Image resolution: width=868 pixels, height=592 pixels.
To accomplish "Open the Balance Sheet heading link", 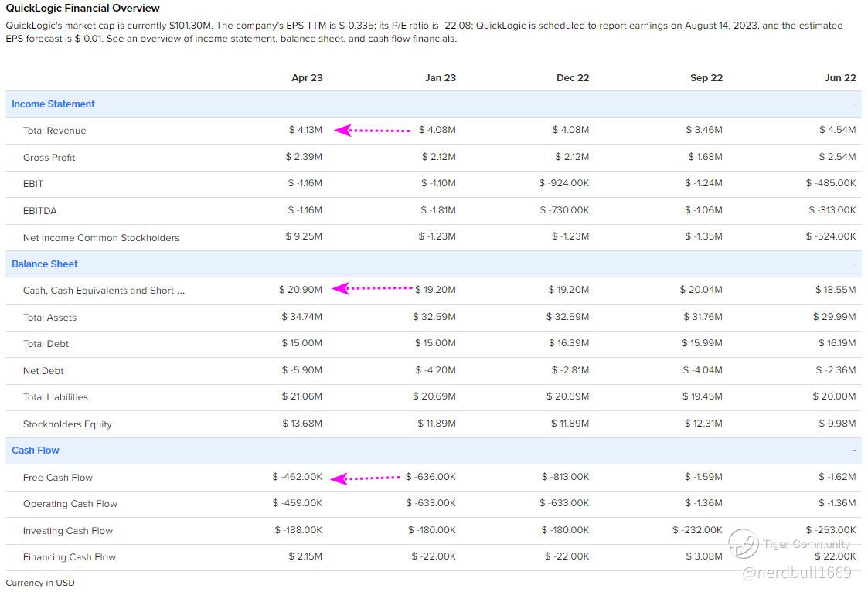I will tap(45, 264).
